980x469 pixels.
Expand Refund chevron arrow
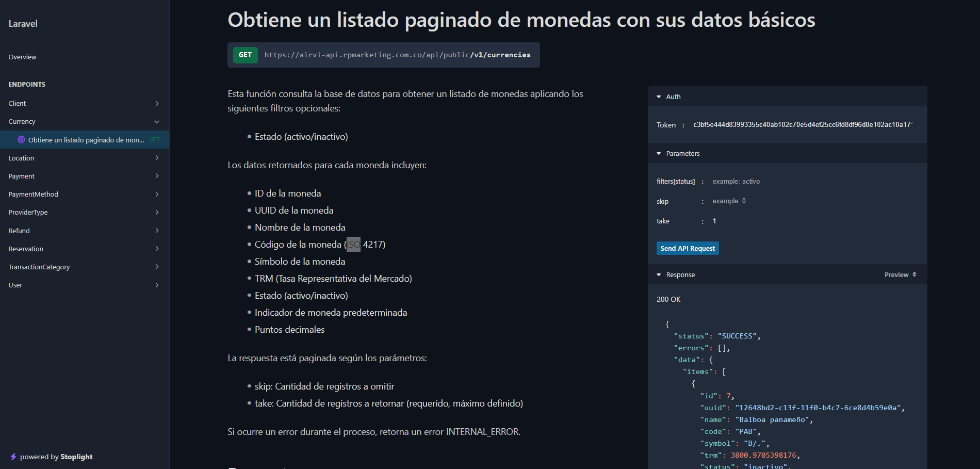point(157,231)
